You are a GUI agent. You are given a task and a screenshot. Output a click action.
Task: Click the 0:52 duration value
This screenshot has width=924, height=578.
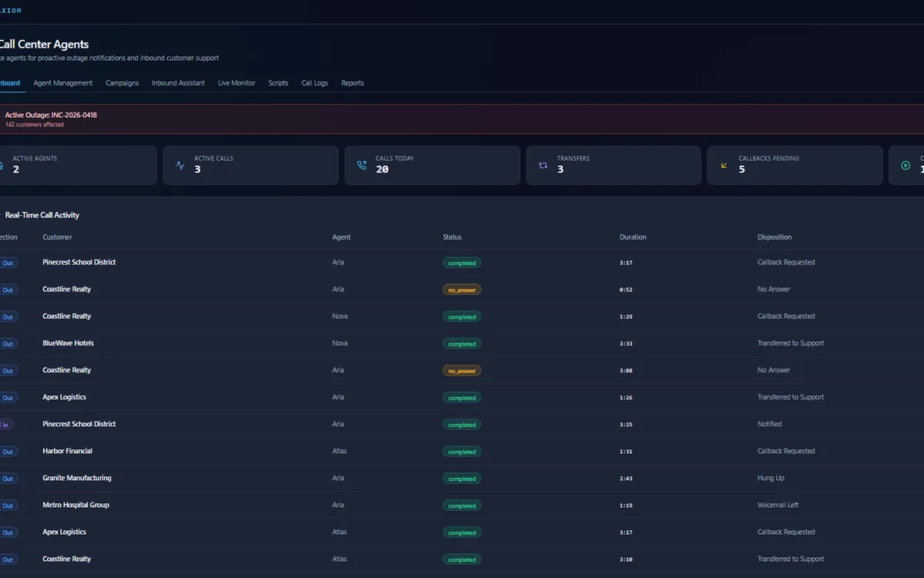pyautogui.click(x=626, y=290)
